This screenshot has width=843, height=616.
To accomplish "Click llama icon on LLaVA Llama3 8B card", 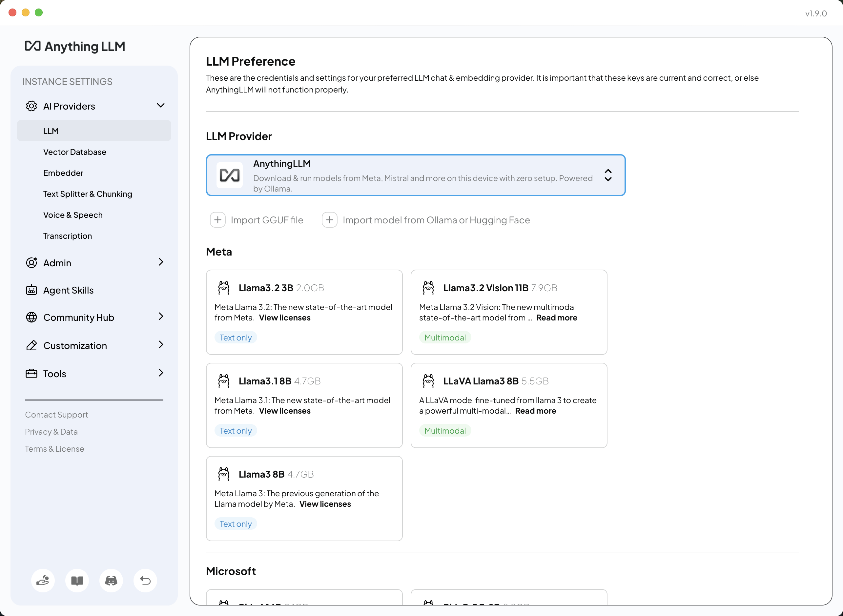I will (428, 381).
